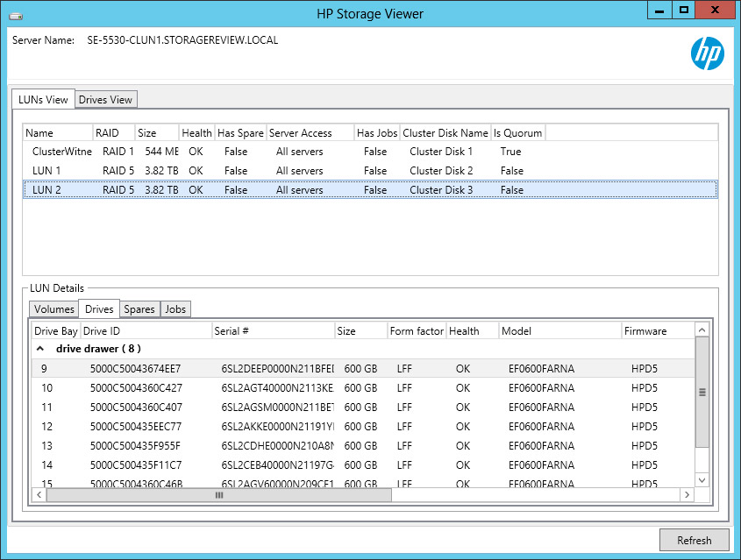Select the LUN 2 row
Image resolution: width=741 pixels, height=560 pixels.
click(370, 190)
